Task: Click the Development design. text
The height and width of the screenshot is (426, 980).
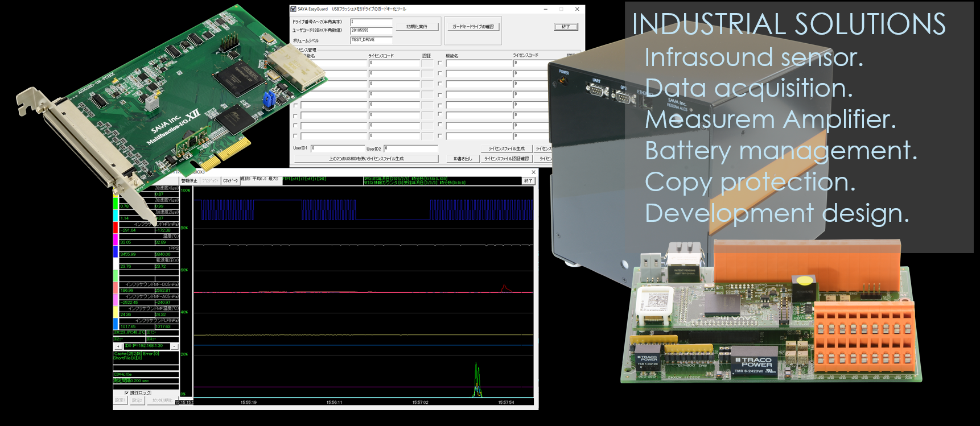Action: click(777, 213)
